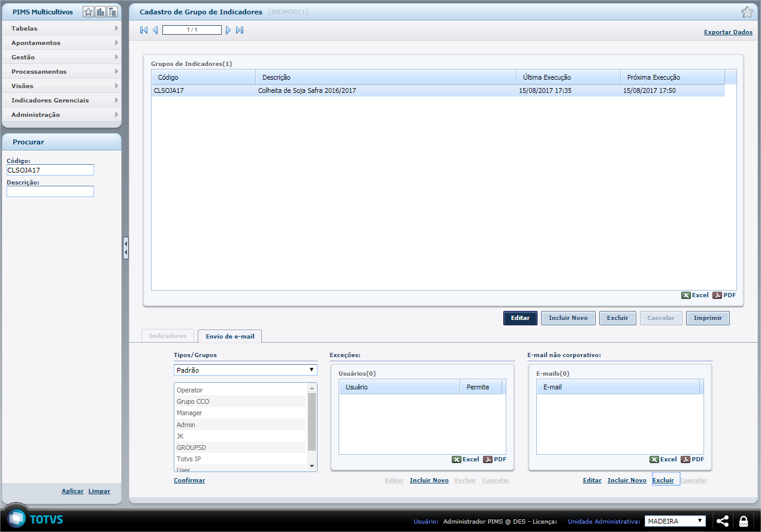The width and height of the screenshot is (761, 532).
Task: Select JK in the groups list
Action: tap(240, 436)
